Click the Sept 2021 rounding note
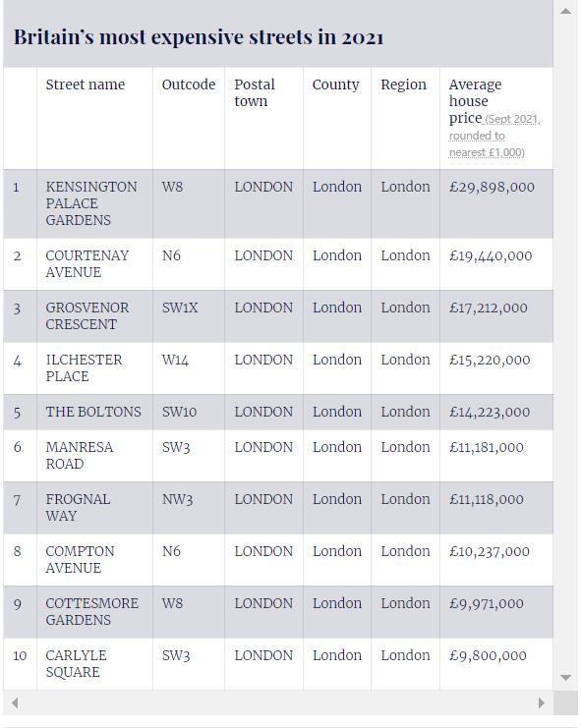 click(x=494, y=136)
